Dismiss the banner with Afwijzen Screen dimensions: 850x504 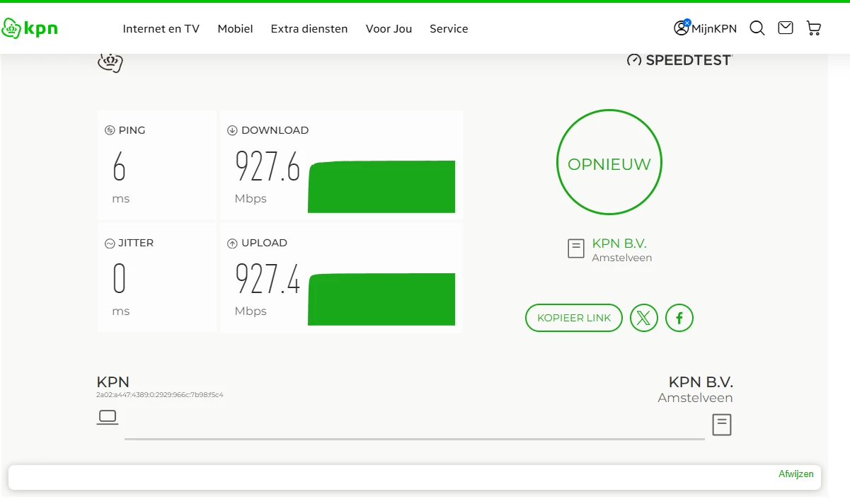796,474
